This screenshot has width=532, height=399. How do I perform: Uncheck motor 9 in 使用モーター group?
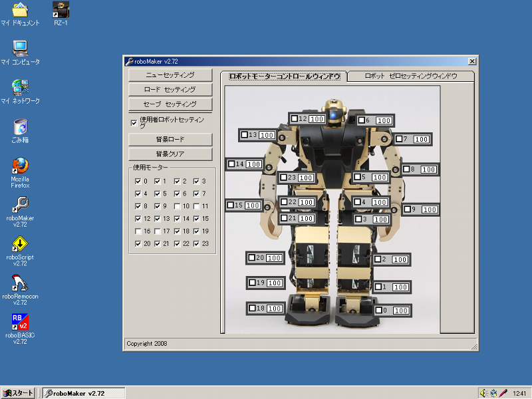pyautogui.click(x=158, y=206)
